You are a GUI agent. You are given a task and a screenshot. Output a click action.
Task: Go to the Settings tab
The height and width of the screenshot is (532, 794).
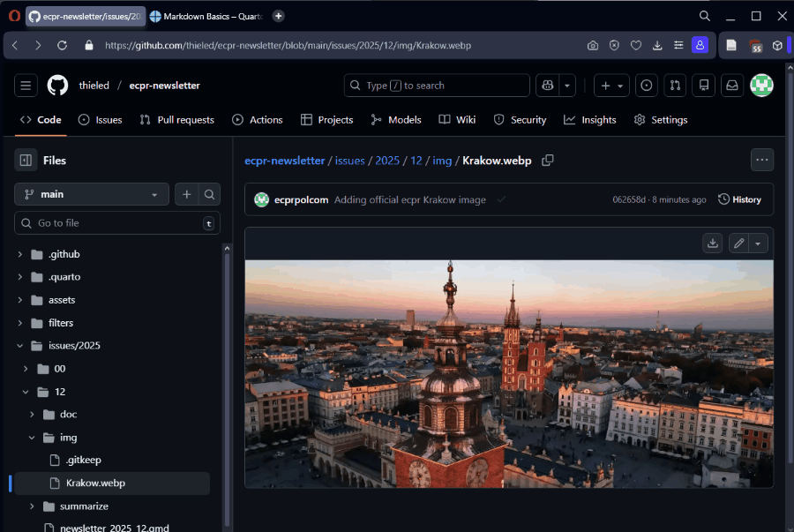(661, 120)
